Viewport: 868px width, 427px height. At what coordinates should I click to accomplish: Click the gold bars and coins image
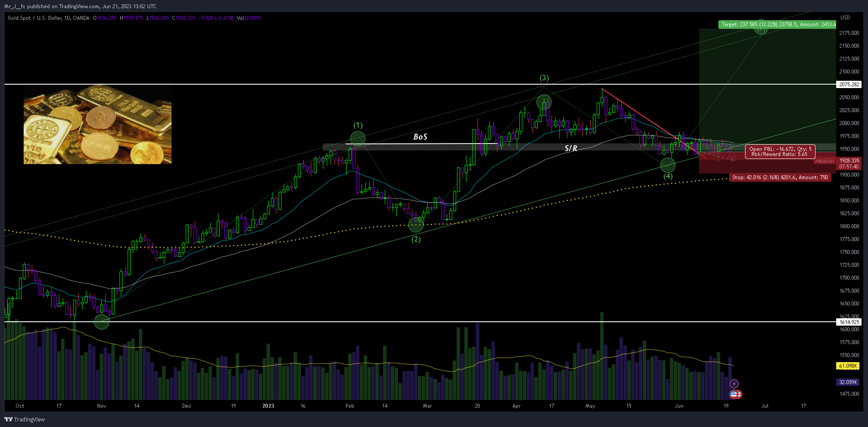click(98, 124)
